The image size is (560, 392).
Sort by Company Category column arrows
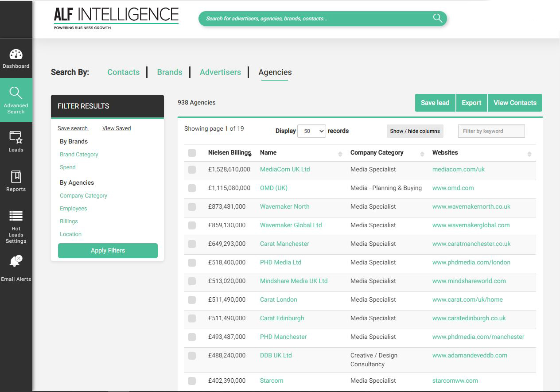click(422, 154)
